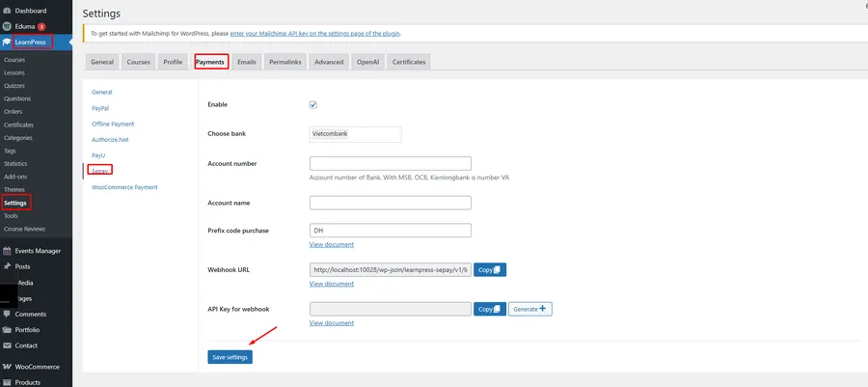Image resolution: width=868 pixels, height=387 pixels.
Task: Click the WooCommerce logo icon
Action: [x=8, y=367]
